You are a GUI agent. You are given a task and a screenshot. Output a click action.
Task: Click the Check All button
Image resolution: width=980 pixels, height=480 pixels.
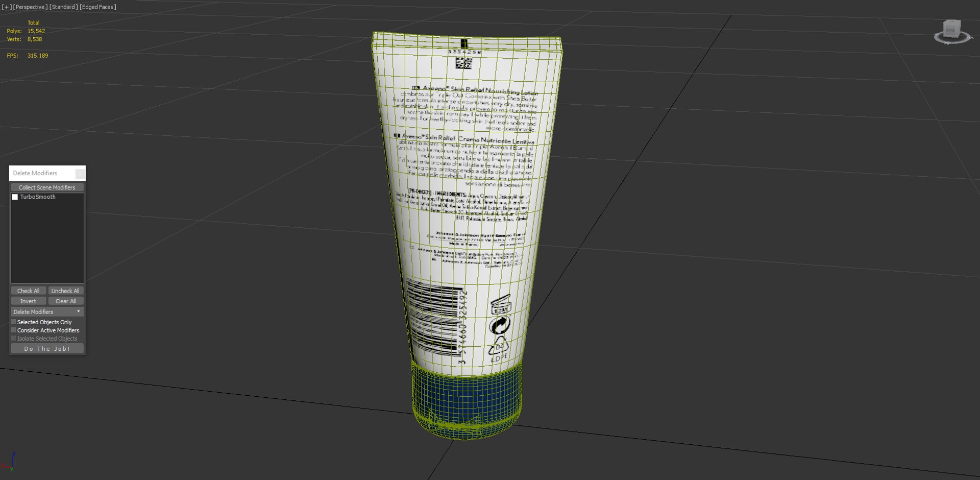point(29,291)
